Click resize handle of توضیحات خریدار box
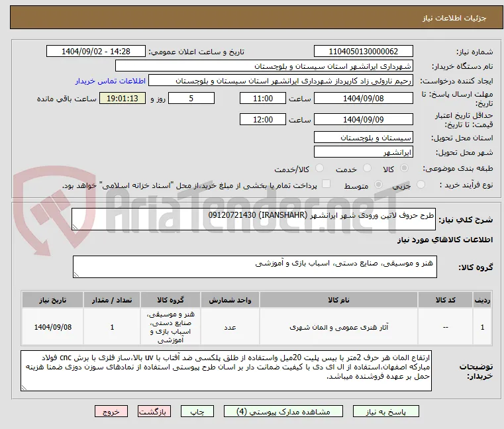This screenshot has height=429, width=504. pyautogui.click(x=24, y=388)
